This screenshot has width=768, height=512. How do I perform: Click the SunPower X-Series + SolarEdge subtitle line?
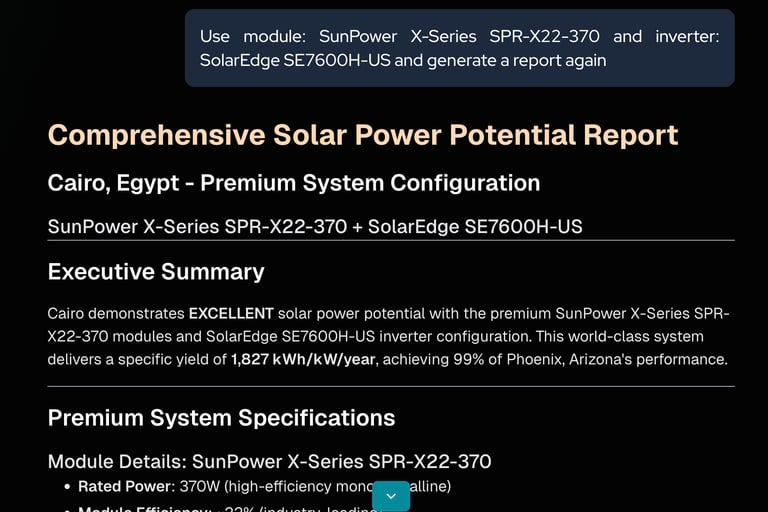click(315, 226)
